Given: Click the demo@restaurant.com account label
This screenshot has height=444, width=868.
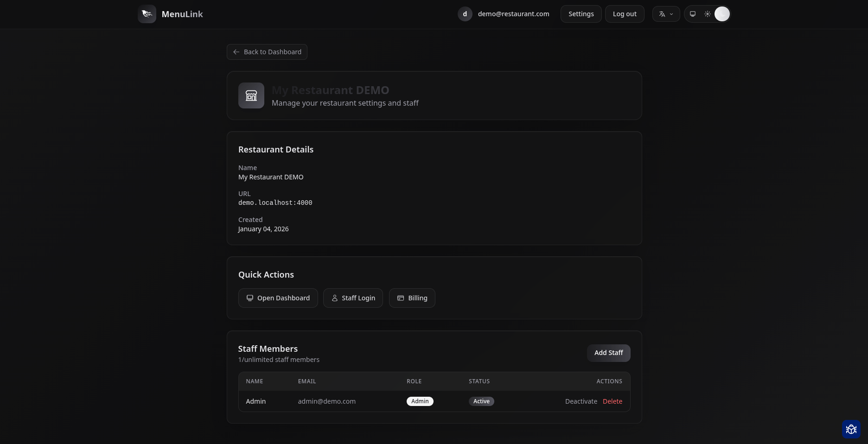Looking at the screenshot, I should [x=513, y=14].
